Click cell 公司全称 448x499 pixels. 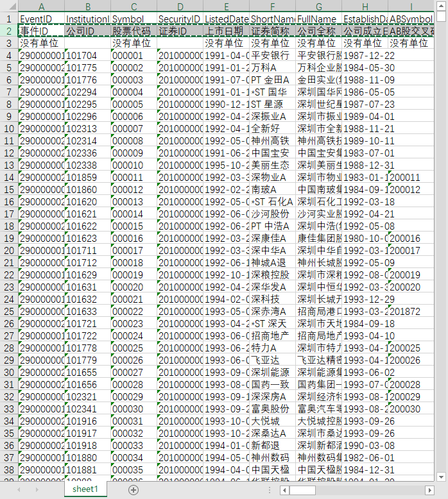pos(318,31)
